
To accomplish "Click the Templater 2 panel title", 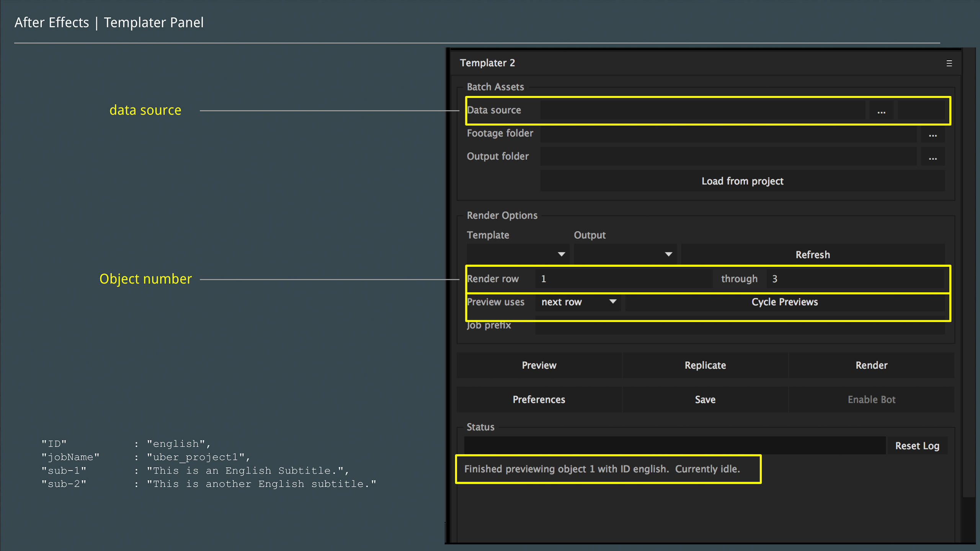I will pyautogui.click(x=487, y=63).
